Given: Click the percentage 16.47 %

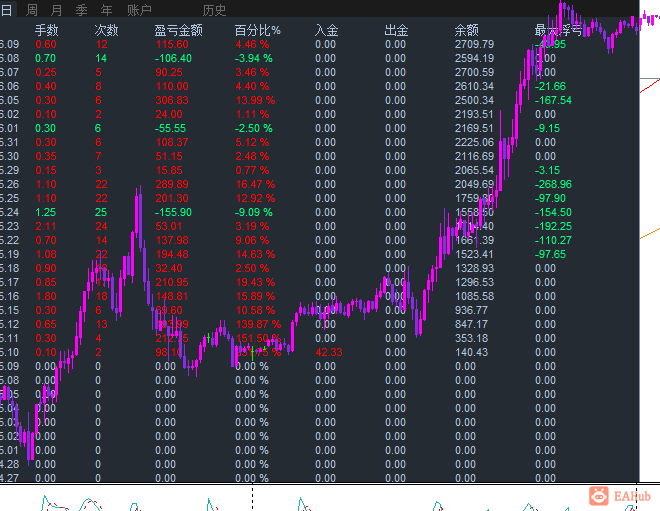Looking at the screenshot, I should click(x=255, y=184).
